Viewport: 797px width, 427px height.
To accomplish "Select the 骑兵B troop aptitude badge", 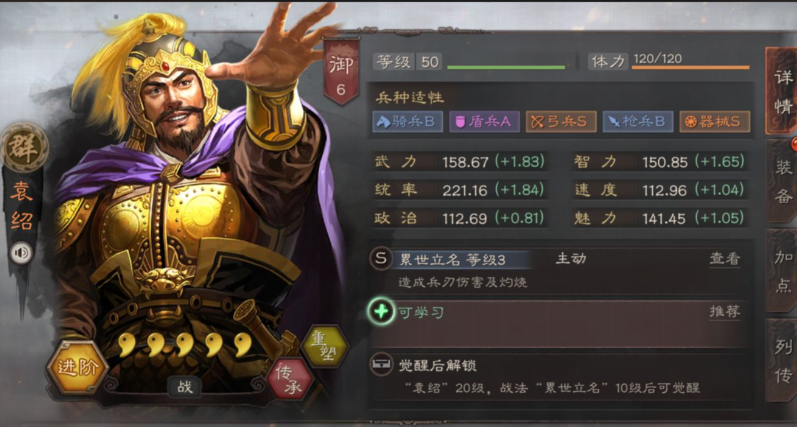I will tap(408, 121).
